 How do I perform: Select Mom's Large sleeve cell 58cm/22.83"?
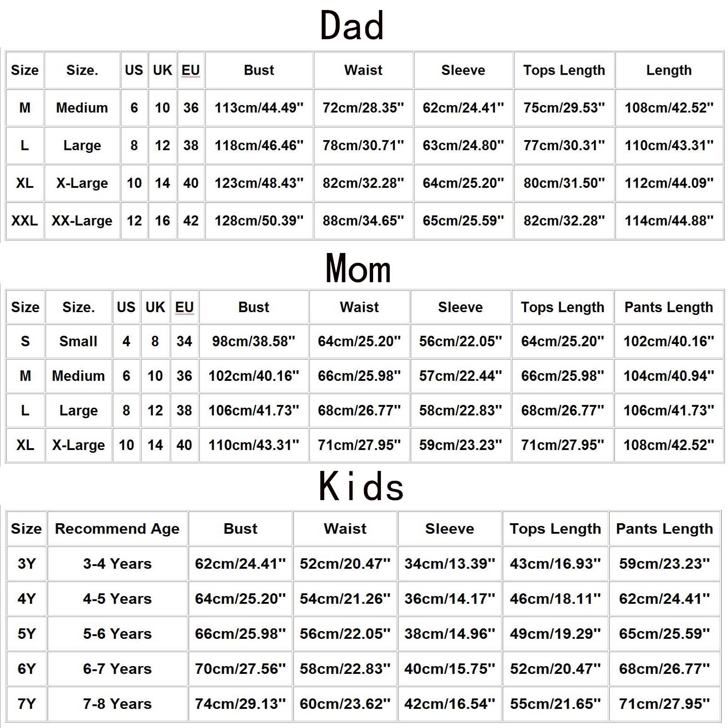[460, 410]
